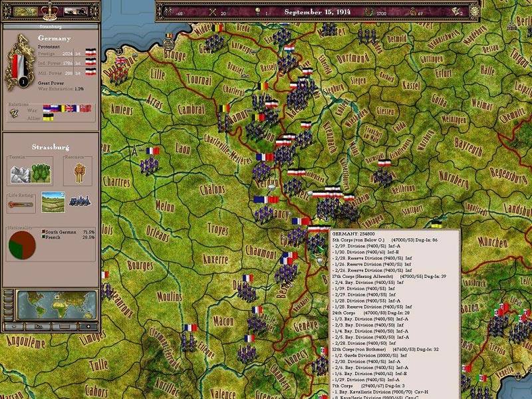
Task: Click the Nationality pie chart
Action: point(22,245)
